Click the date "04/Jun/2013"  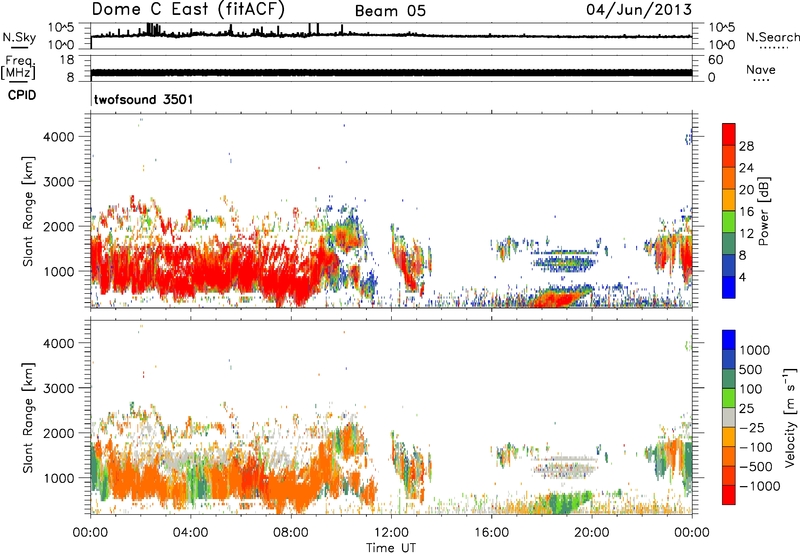[x=639, y=10]
